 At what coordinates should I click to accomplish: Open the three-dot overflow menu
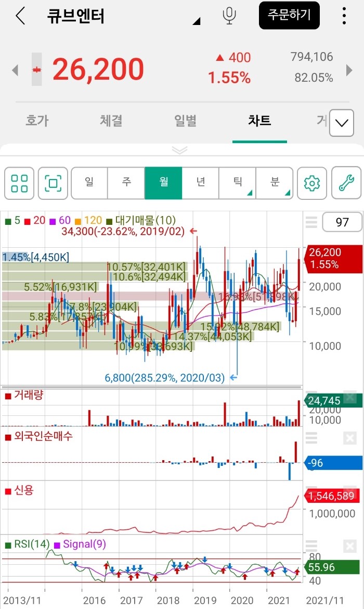coord(344,16)
